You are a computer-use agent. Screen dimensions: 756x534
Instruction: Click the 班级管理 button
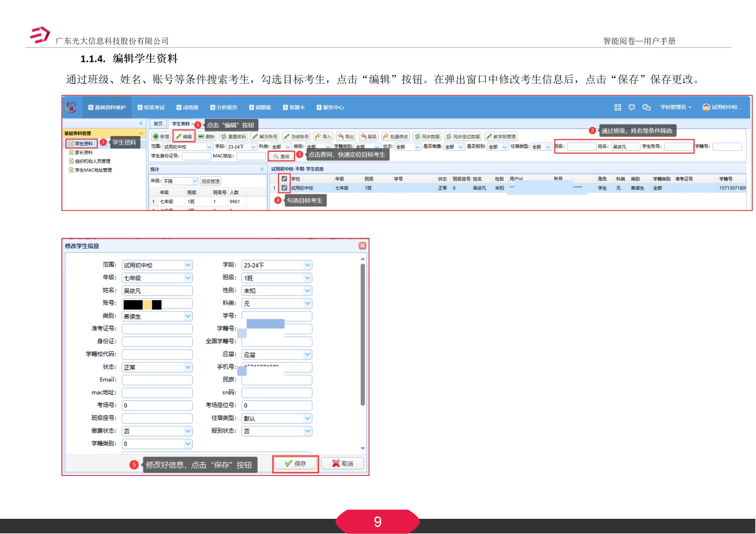pos(210,181)
